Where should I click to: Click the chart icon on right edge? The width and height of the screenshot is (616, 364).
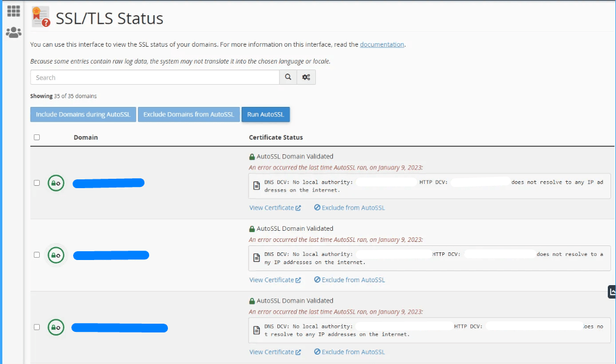[x=612, y=291]
